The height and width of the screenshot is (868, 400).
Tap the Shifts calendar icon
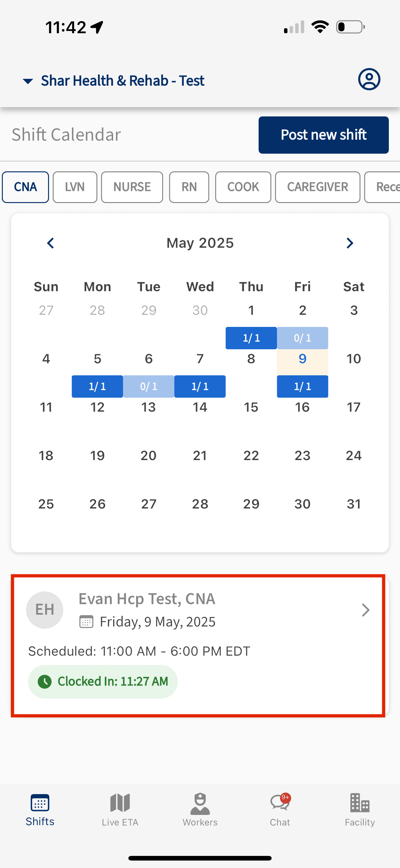point(40,802)
